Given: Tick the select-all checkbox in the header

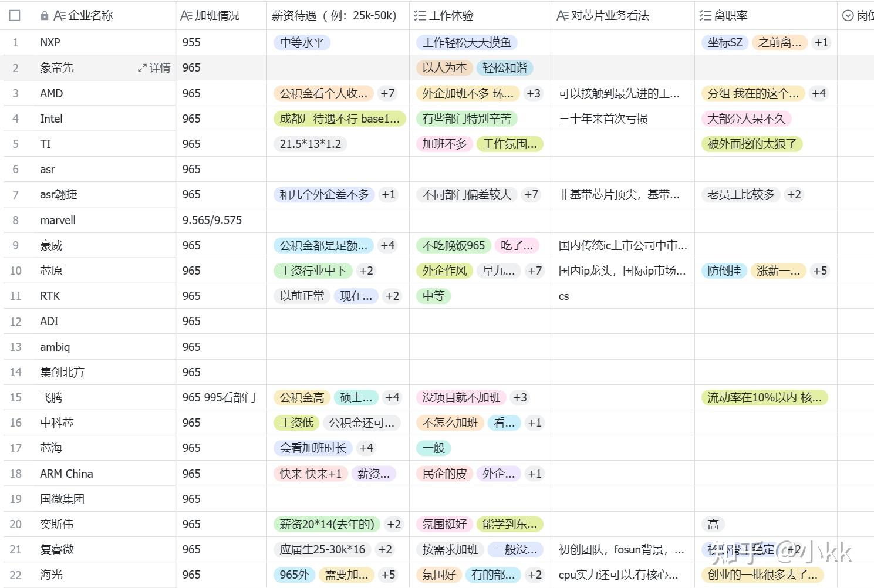Looking at the screenshot, I should click(15, 15).
